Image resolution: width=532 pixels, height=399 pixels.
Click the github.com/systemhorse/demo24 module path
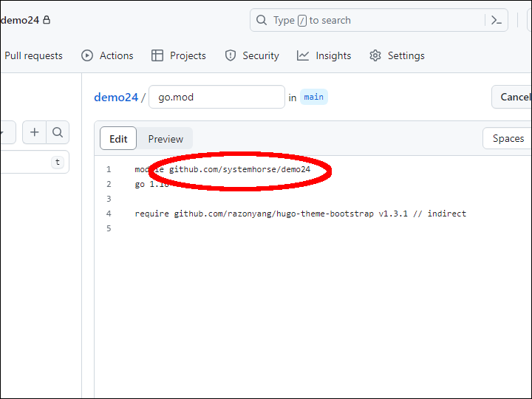coord(239,169)
